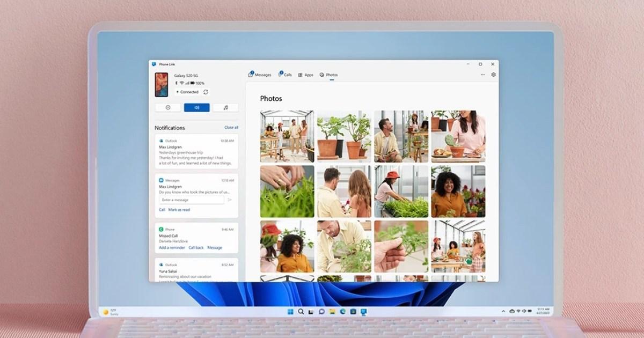644x338 pixels.
Task: Click the send message arrow icon
Action: tap(230, 200)
